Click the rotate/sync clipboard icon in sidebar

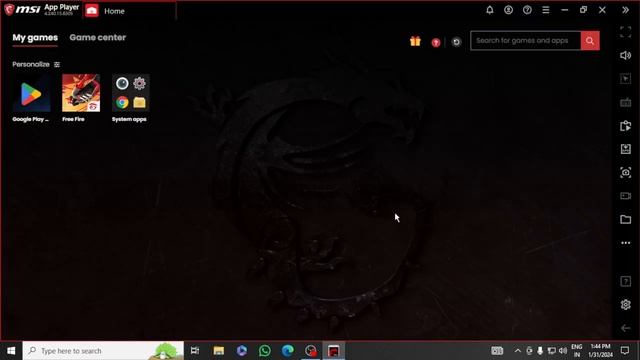tap(625, 126)
